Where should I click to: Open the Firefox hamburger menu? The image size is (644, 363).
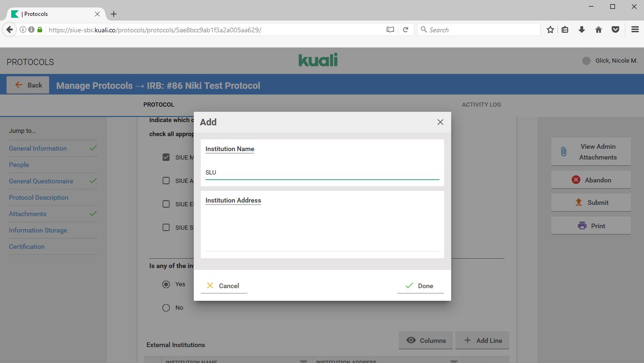[x=635, y=30]
